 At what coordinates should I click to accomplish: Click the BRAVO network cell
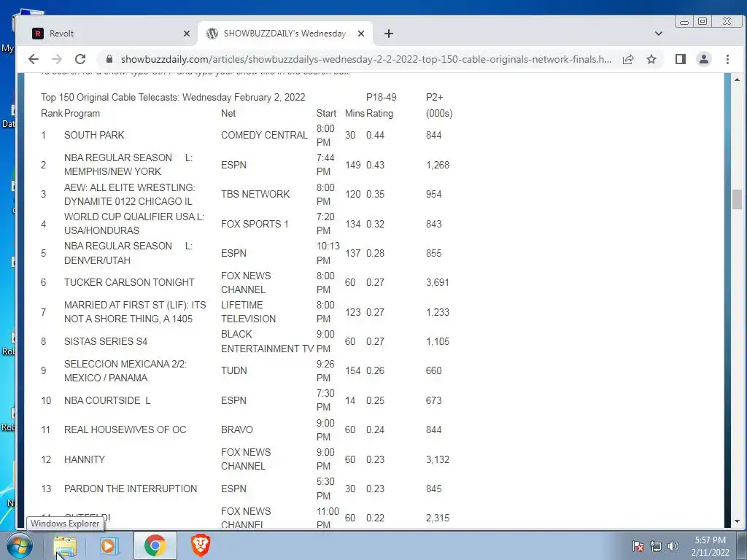237,429
